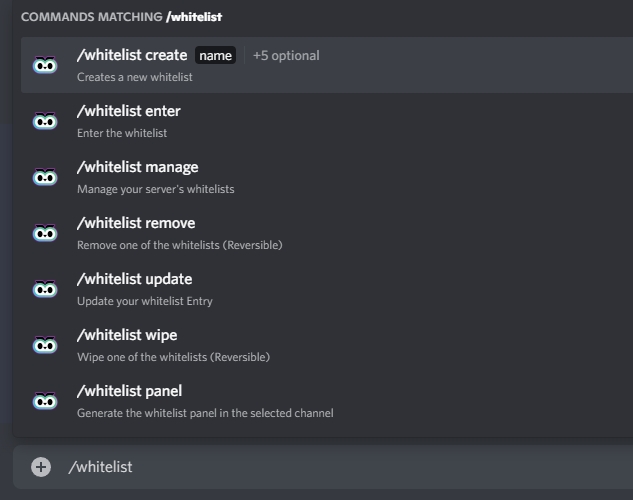Click the bot avatar beside /whitelist create
The image size is (633, 500).
coord(45,66)
